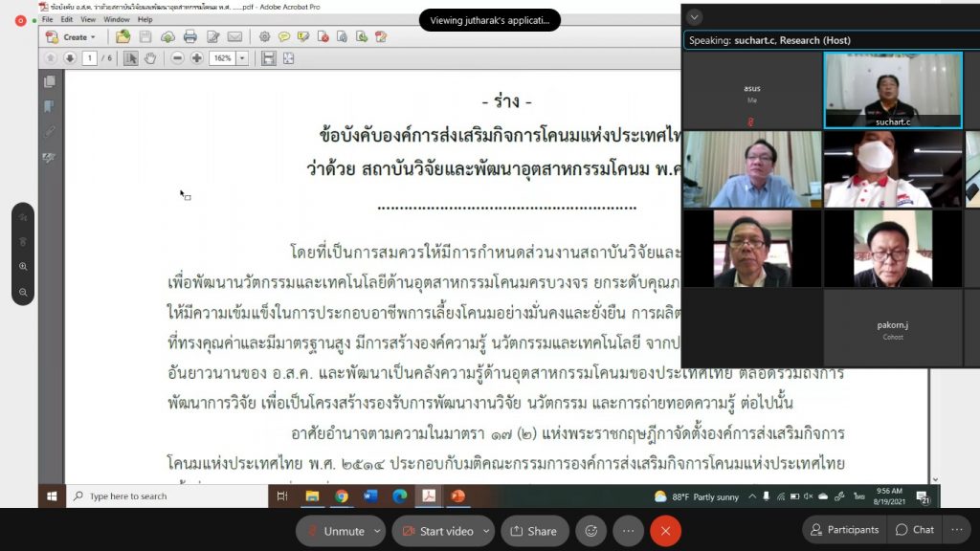Open the Chat panel
This screenshot has height=551, width=980.
coord(914,530)
